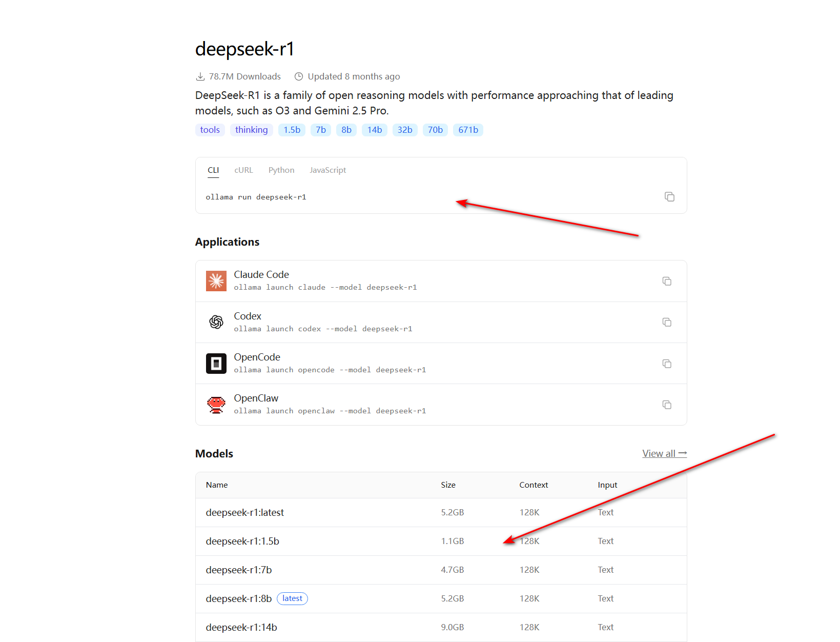This screenshot has height=642, width=840.
Task: Select the 14b size tag
Action: (x=375, y=130)
